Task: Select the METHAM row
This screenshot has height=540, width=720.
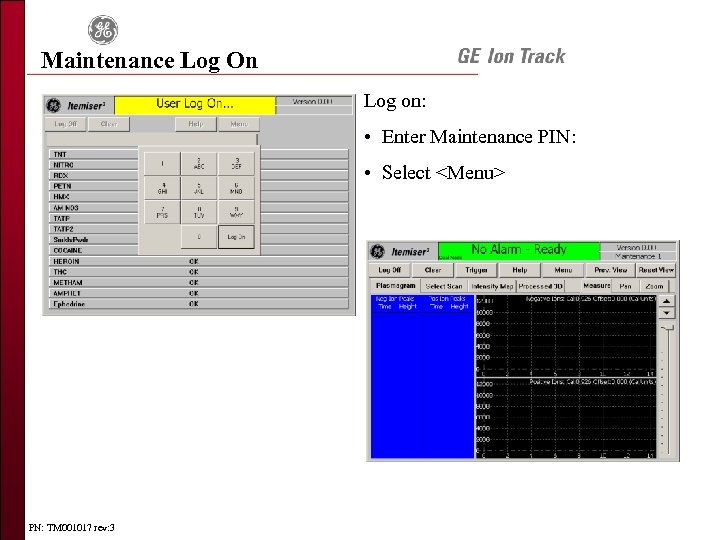Action: (198, 282)
